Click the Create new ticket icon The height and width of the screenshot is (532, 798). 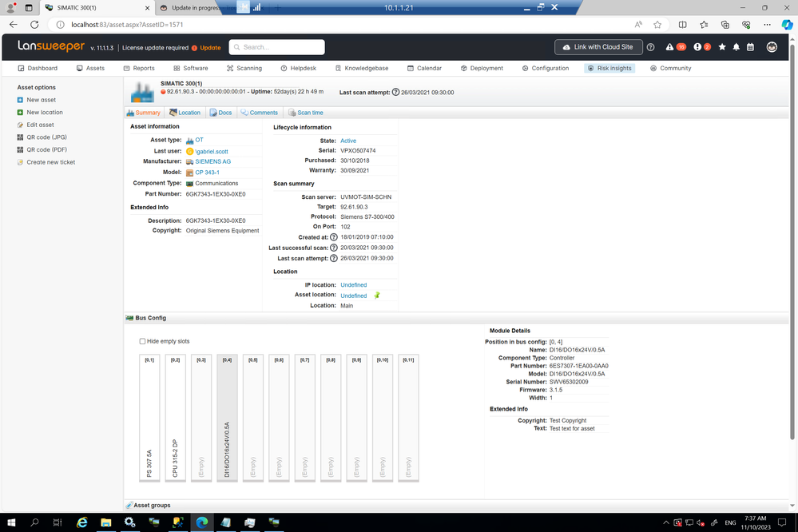pyautogui.click(x=20, y=162)
